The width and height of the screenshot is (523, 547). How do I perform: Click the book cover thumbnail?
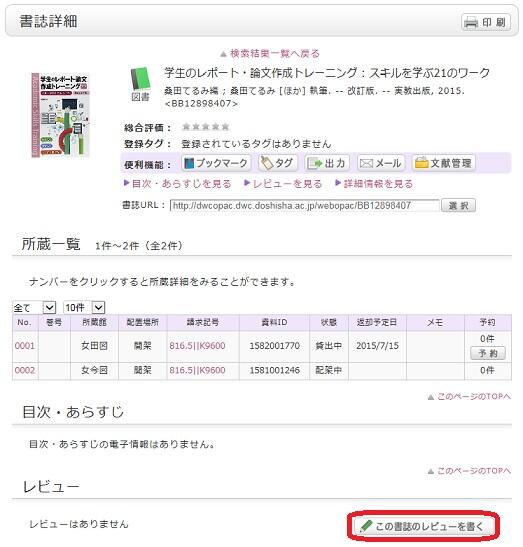tap(60, 115)
